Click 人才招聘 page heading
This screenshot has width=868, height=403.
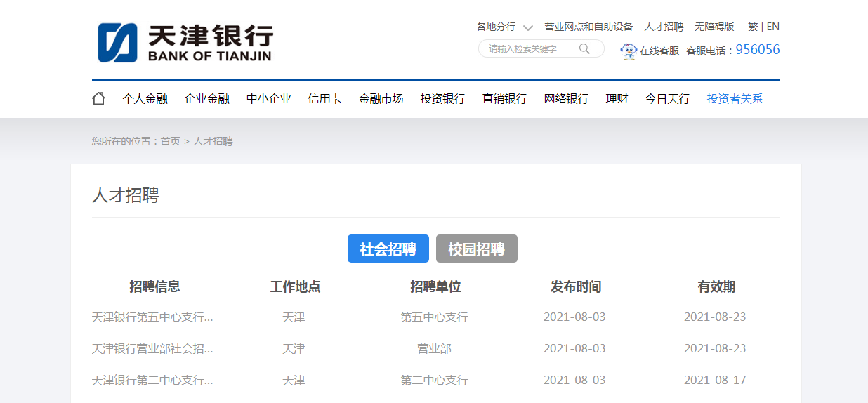[x=125, y=195]
